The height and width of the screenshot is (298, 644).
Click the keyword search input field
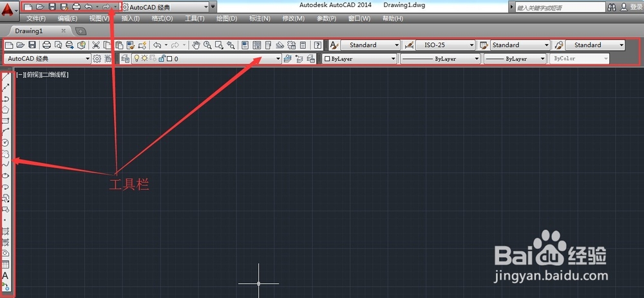click(x=560, y=7)
